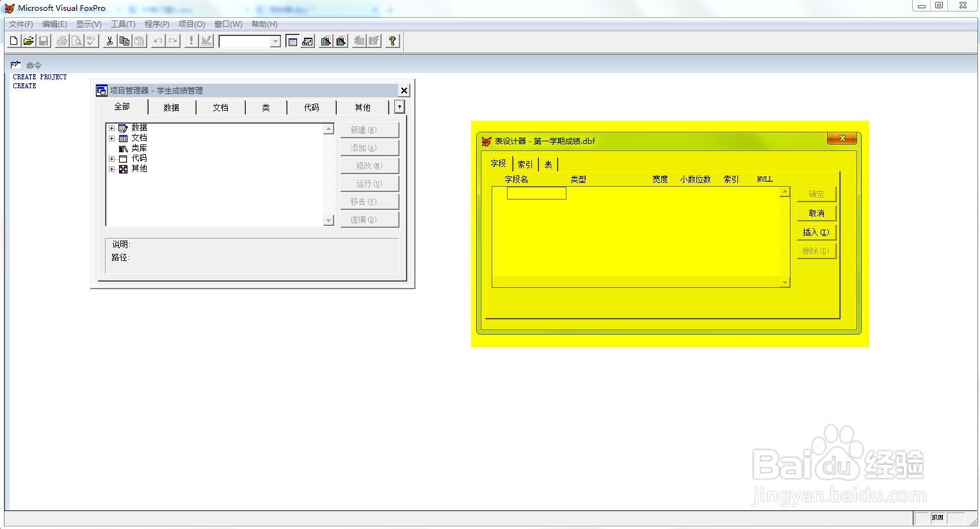This screenshot has width=980, height=529.
Task: Open the 帮助(H) menu
Action: [264, 24]
